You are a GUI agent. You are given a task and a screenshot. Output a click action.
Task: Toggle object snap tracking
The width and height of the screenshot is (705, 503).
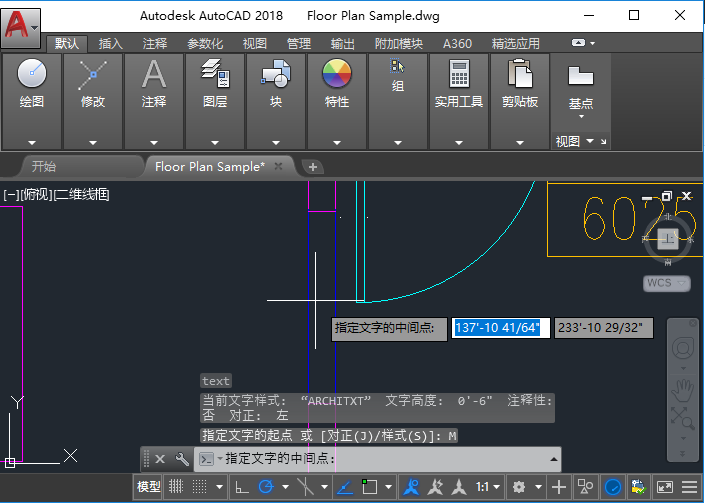[345, 487]
